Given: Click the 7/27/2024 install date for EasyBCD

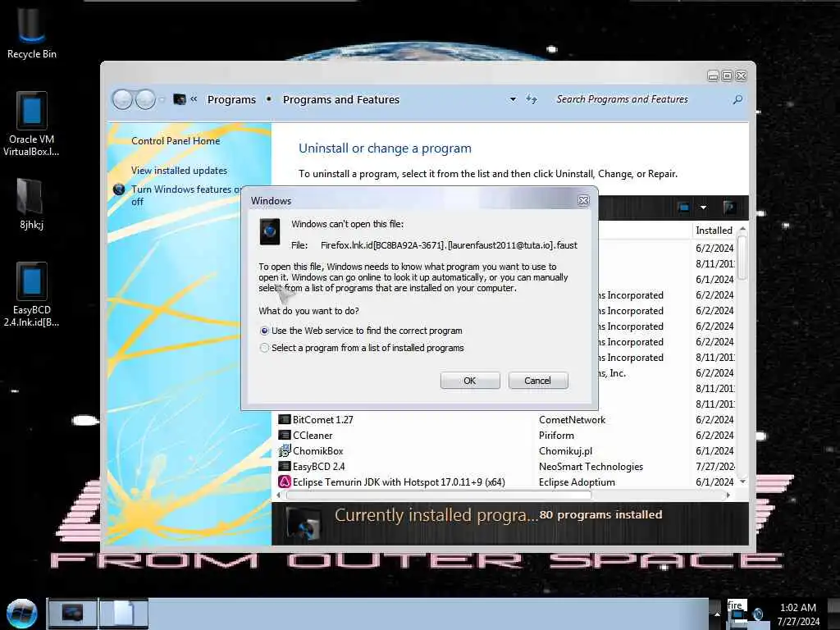Looking at the screenshot, I should 714,466.
